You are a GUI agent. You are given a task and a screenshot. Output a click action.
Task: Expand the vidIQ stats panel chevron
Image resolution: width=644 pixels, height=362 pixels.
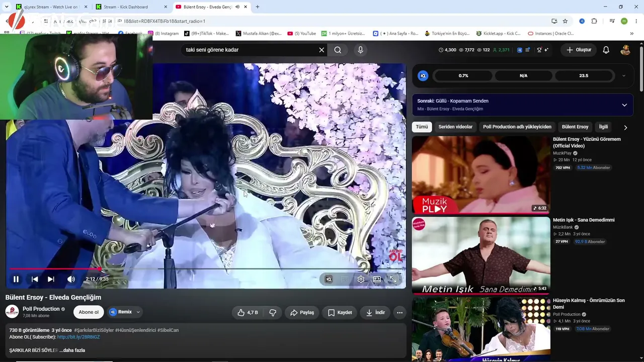tap(624, 75)
